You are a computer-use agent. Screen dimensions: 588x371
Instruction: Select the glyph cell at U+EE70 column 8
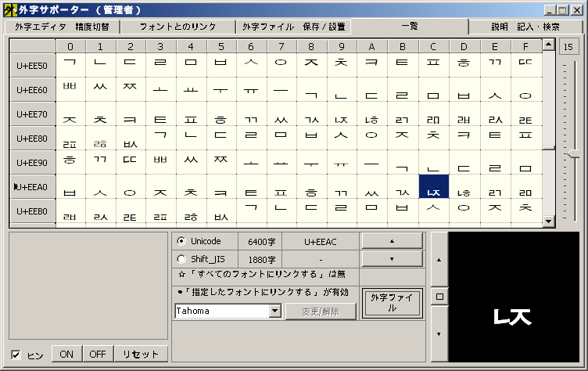pos(311,113)
